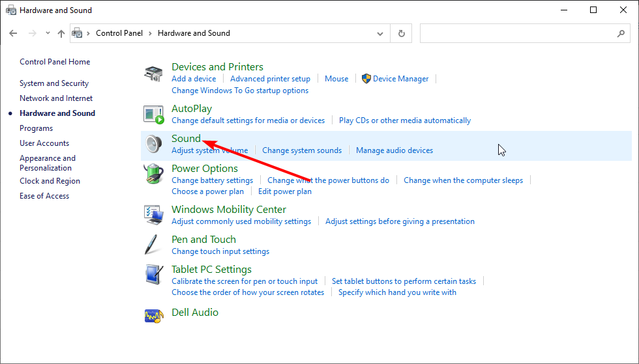This screenshot has height=364, width=639.
Task: Expand the address bar history dropdown
Action: (x=381, y=33)
